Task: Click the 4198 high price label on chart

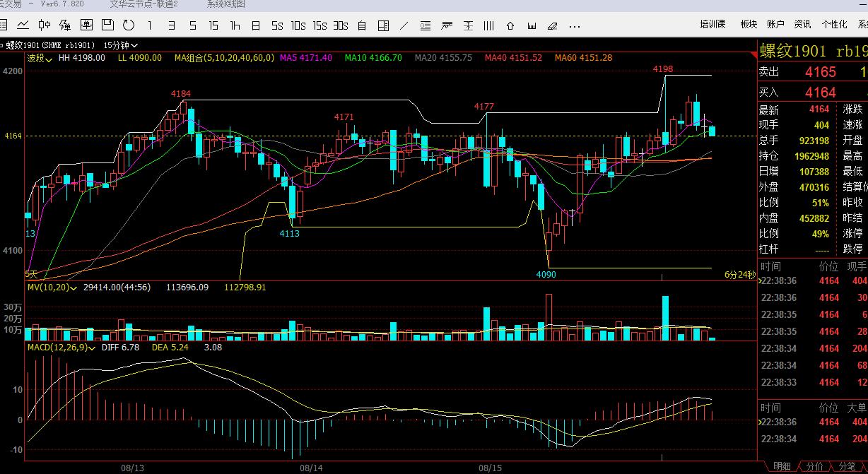Action: pyautogui.click(x=662, y=69)
